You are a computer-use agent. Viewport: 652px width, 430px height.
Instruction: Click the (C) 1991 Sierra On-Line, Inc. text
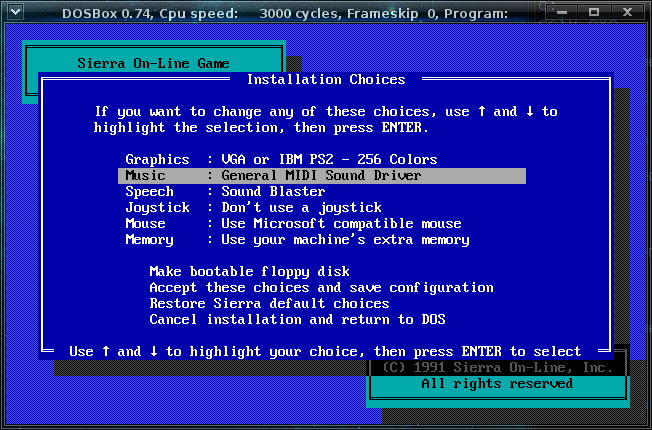tap(497, 368)
